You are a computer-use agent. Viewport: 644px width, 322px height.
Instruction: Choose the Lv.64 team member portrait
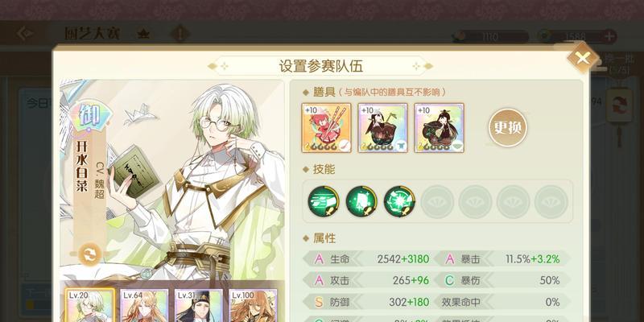[x=144, y=305]
